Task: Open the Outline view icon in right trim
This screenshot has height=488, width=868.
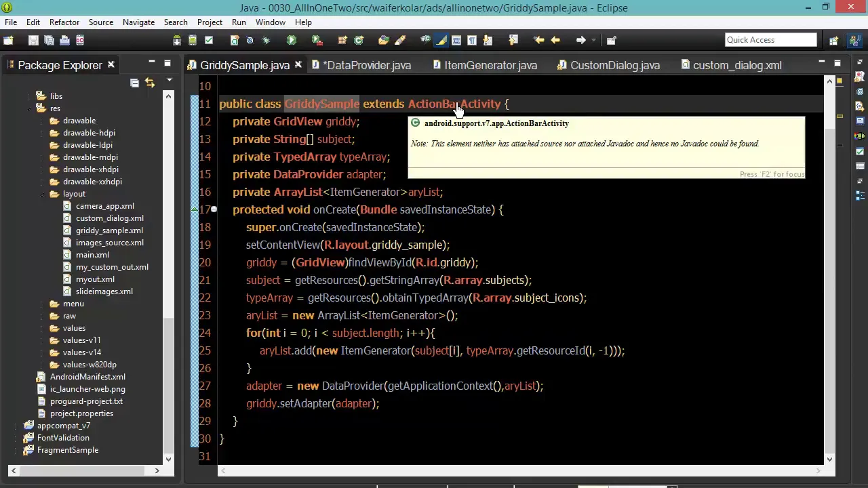Action: click(860, 196)
